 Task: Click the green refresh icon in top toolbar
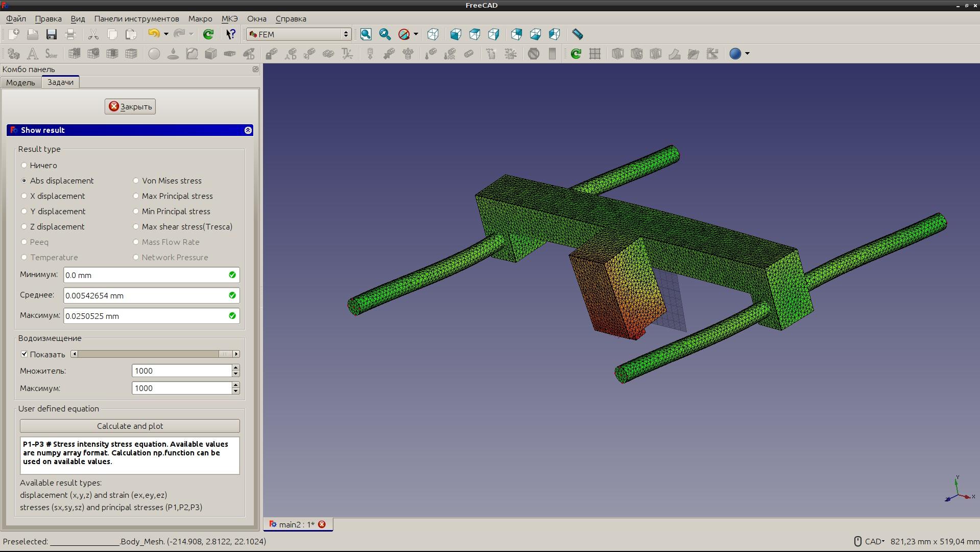(208, 34)
